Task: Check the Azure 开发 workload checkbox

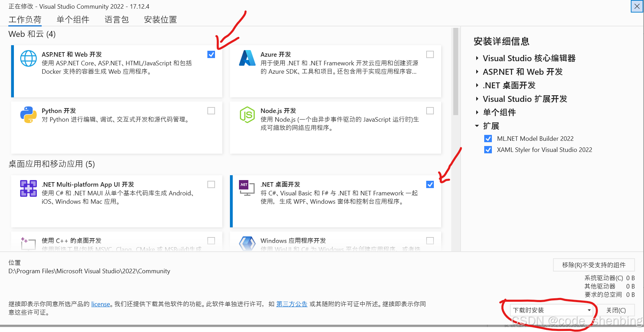Action: (x=430, y=55)
